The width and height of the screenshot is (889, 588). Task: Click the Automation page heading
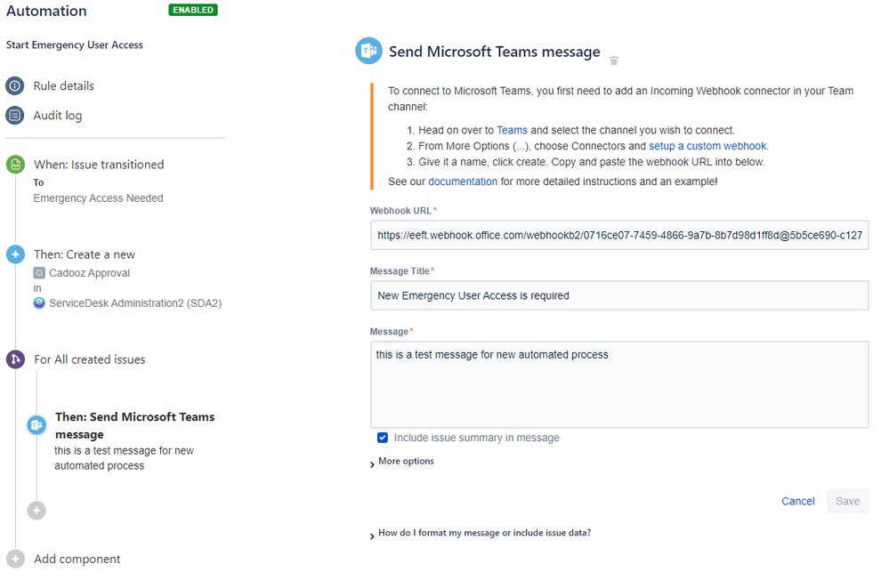[46, 11]
